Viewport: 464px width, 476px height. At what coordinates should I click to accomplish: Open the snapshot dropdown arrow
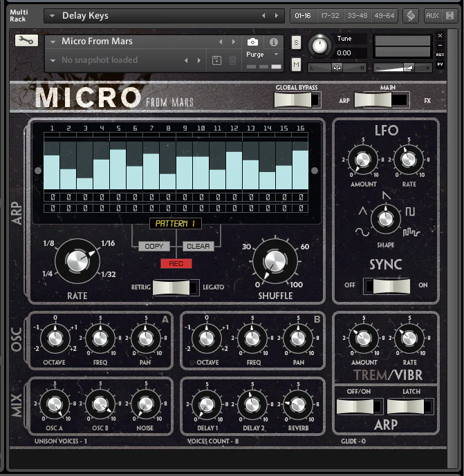click(53, 60)
